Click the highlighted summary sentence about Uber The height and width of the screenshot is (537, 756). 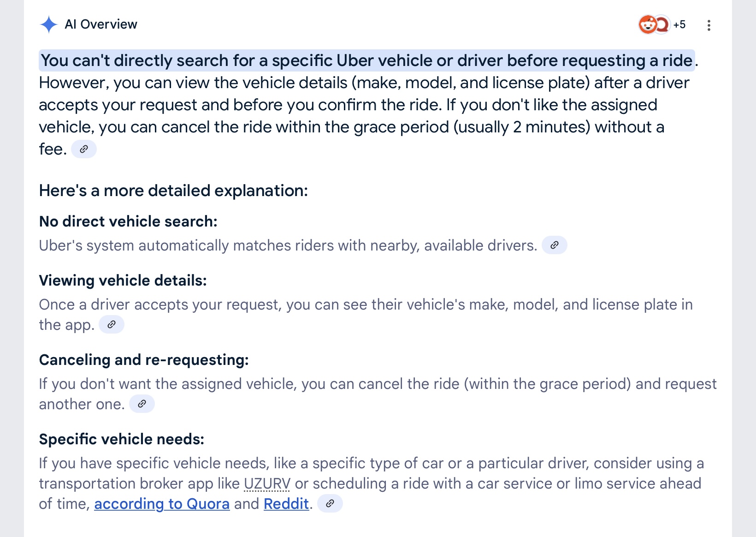(x=367, y=60)
